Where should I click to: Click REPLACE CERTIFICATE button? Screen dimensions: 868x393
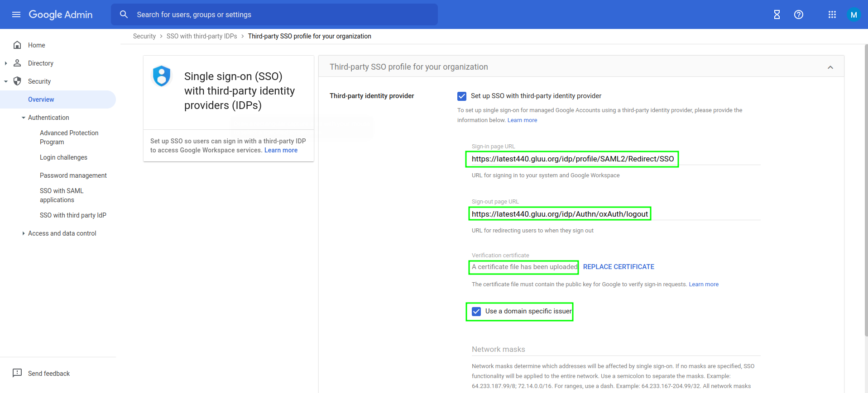coord(619,267)
